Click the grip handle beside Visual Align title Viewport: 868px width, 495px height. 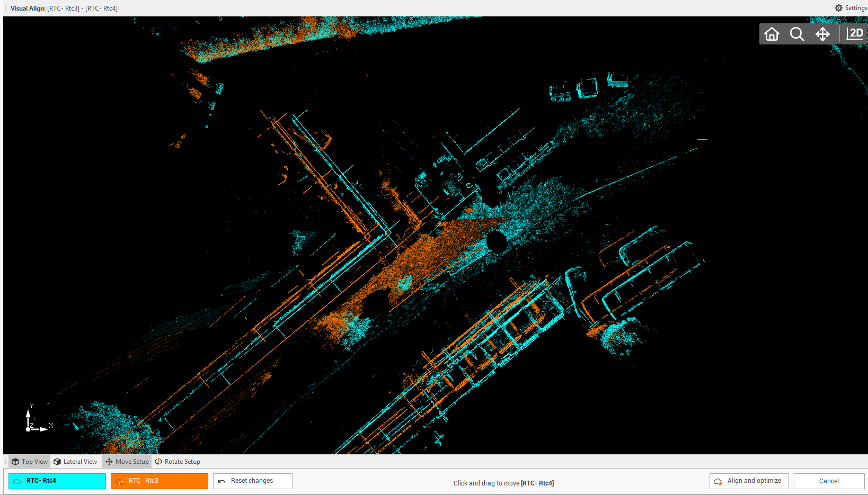click(6, 8)
